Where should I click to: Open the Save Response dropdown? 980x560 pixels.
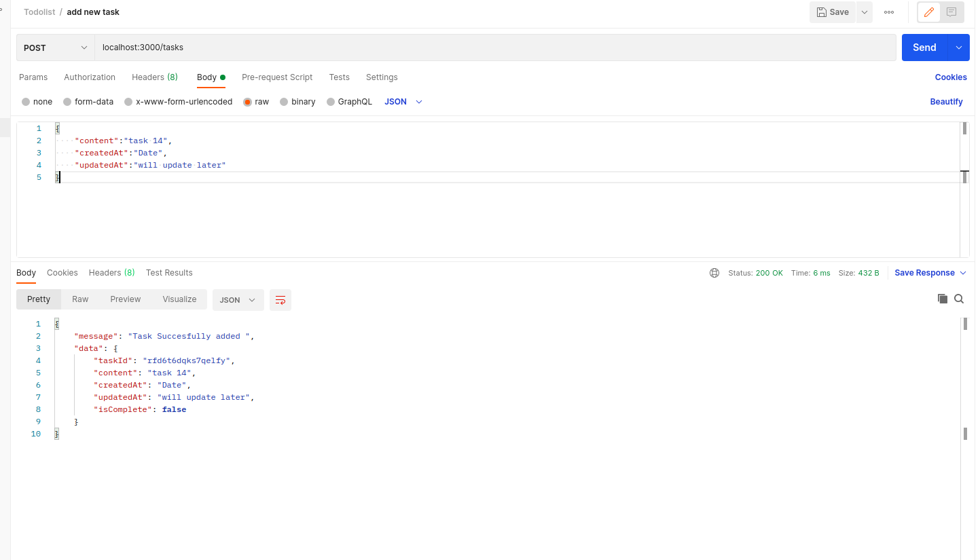(930, 273)
